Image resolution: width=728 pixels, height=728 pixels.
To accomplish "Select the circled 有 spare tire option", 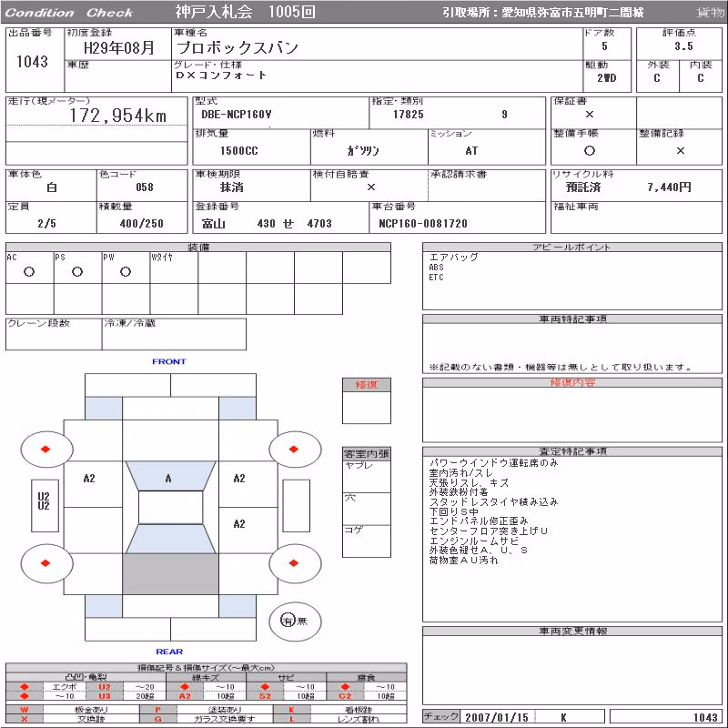I will tap(288, 621).
